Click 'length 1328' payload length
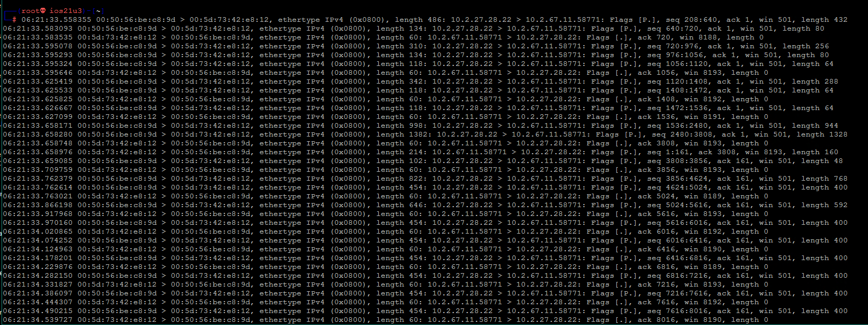 (822, 134)
